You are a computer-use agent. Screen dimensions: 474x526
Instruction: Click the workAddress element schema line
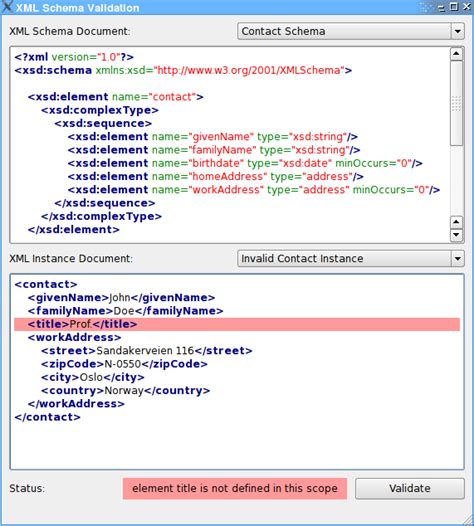[x=254, y=190]
